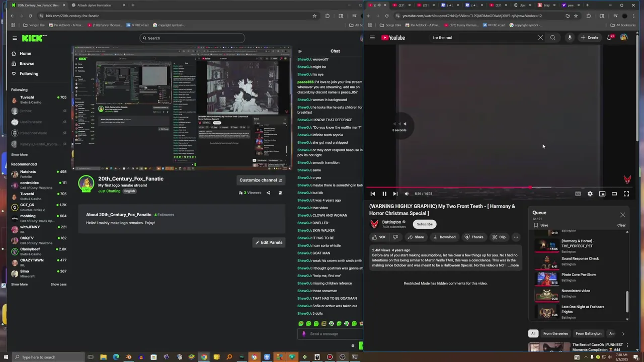Create a Clip of the video

499,237
